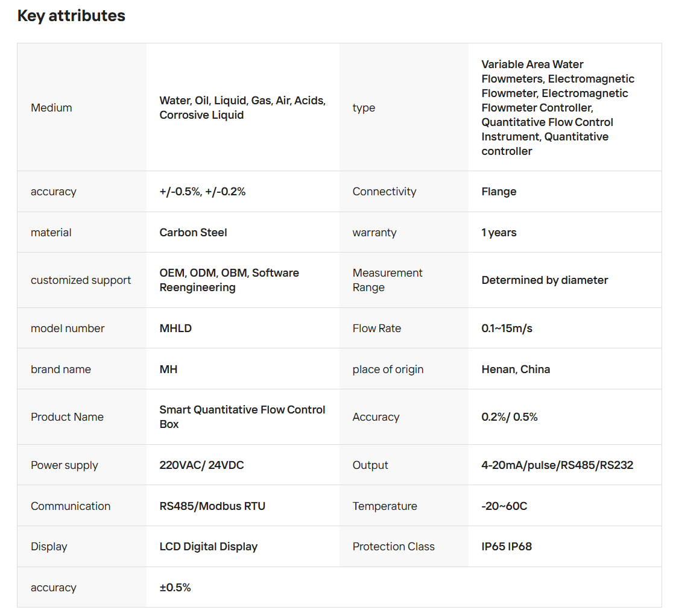Image resolution: width=673 pixels, height=616 pixels.
Task: Click the LCD Digital Display value
Action: point(208,547)
